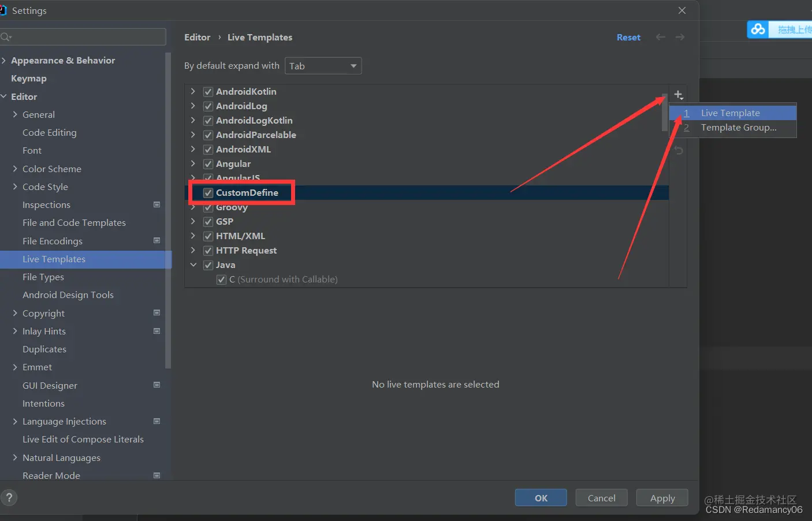
Task: Toggle the AndroidKotlin group checkbox
Action: pos(208,92)
